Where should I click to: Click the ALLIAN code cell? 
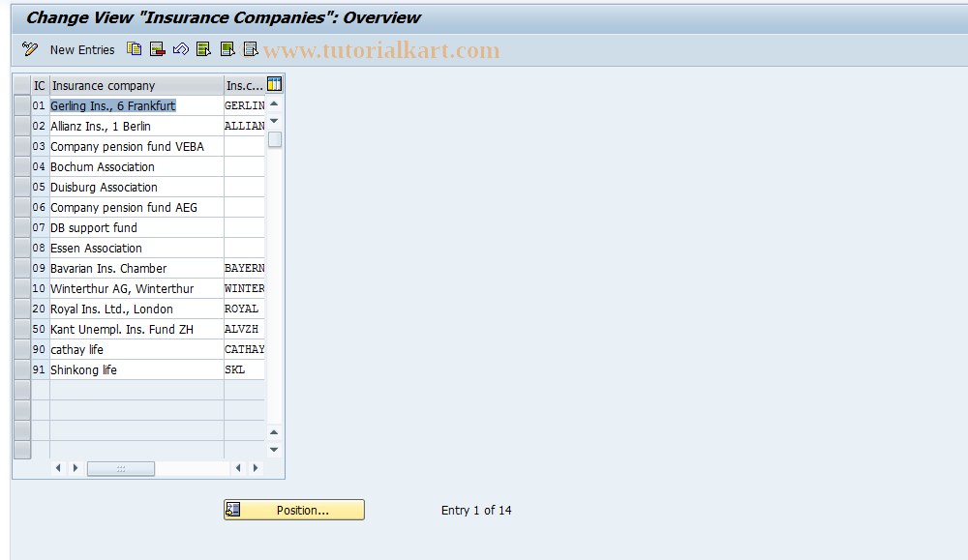point(245,126)
